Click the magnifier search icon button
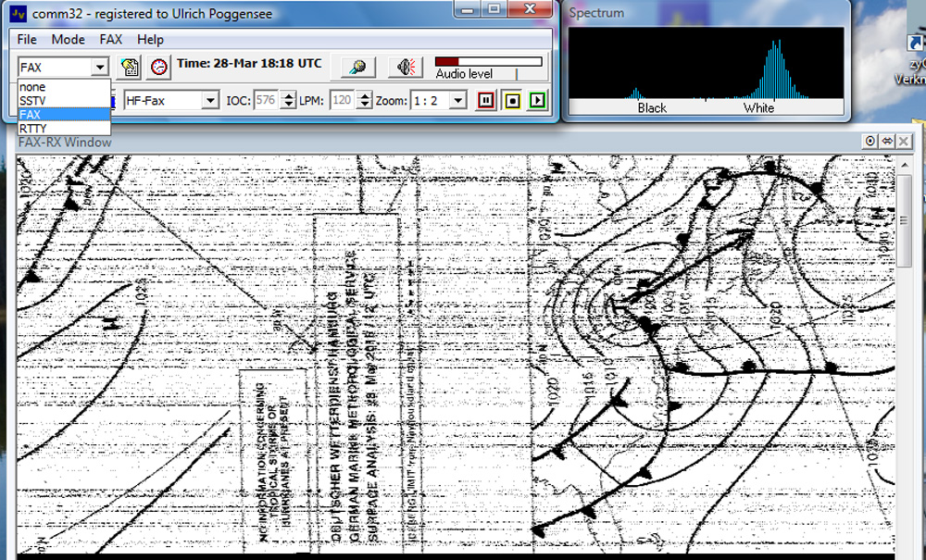Screen dimensions: 926x560 357,67
